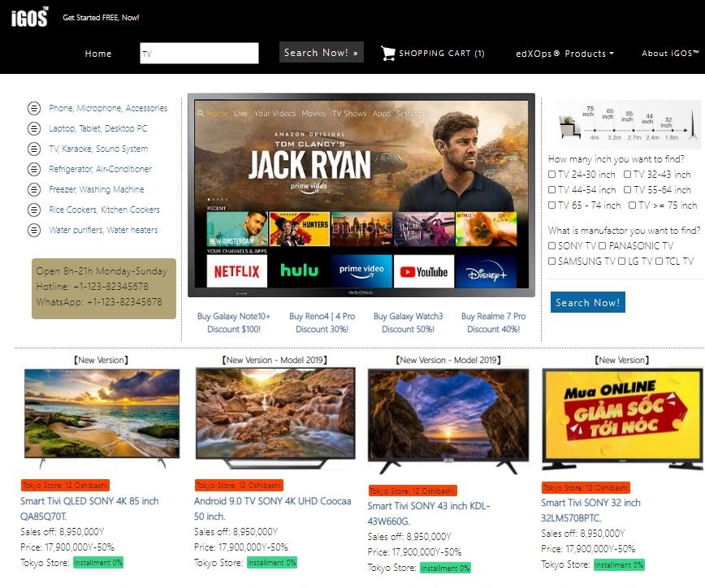Check the TV 24-30 inch box
The image size is (705, 588).
point(551,175)
